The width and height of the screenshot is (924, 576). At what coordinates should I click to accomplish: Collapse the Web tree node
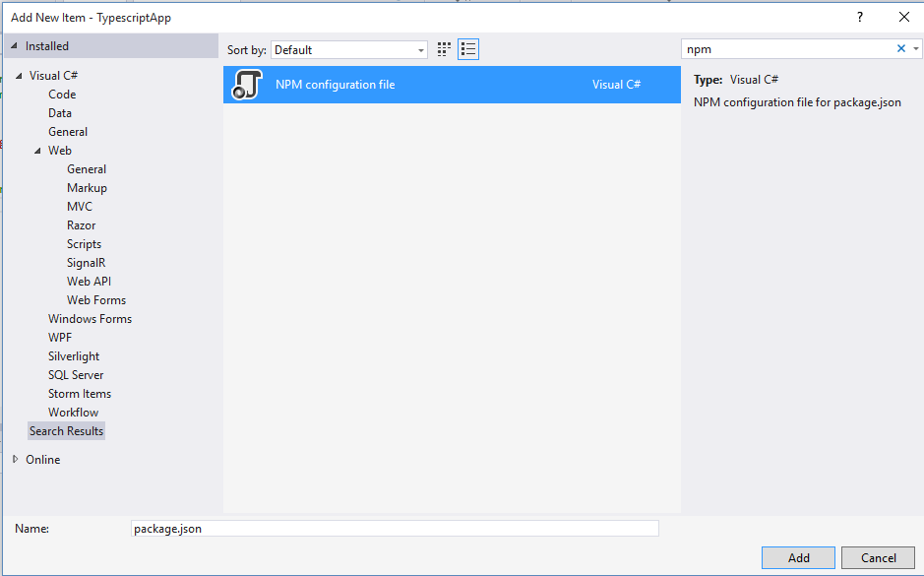37,151
